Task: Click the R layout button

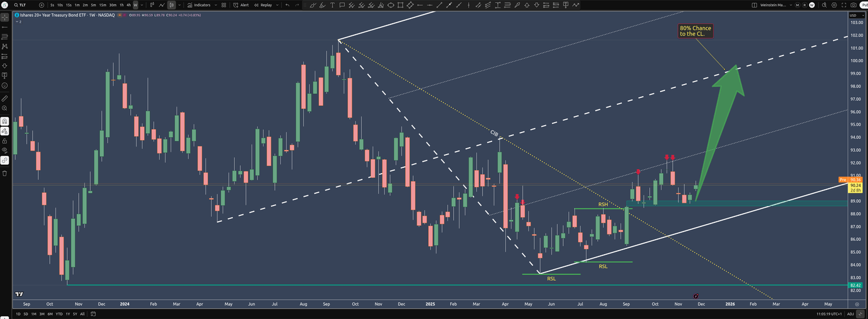Action: [805, 5]
